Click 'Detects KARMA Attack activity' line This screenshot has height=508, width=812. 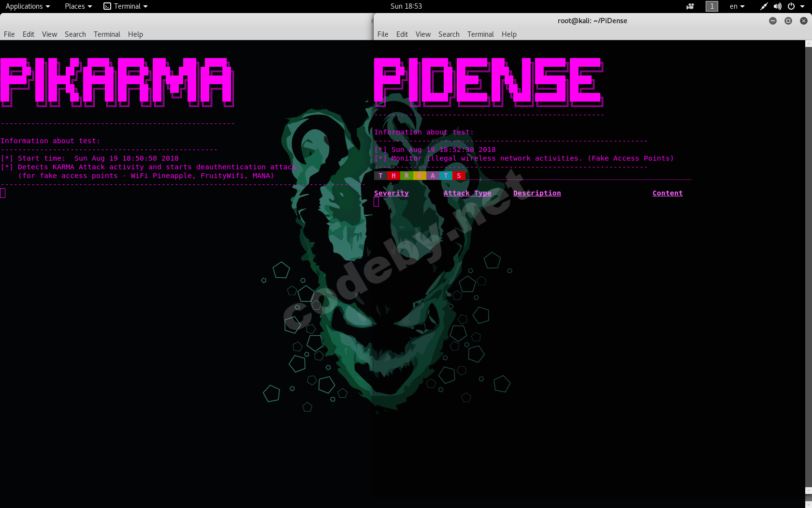148,167
